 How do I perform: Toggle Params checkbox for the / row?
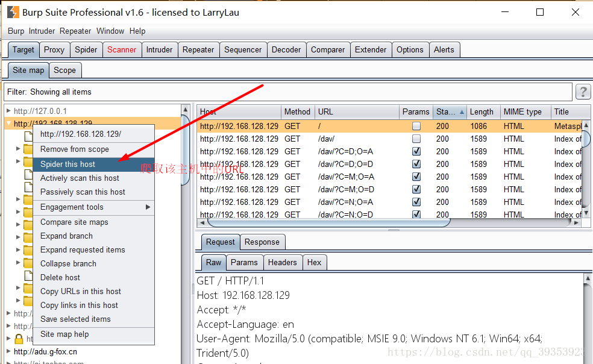[x=416, y=126]
